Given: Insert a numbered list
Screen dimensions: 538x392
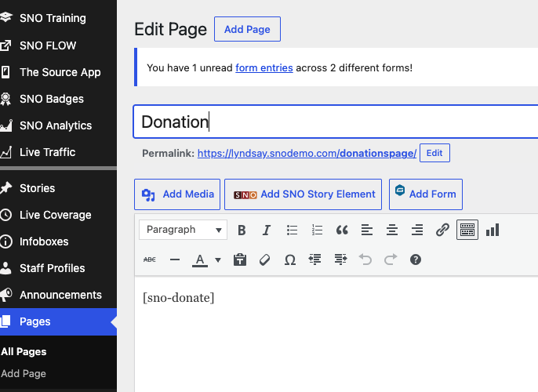Looking at the screenshot, I should 317,230.
